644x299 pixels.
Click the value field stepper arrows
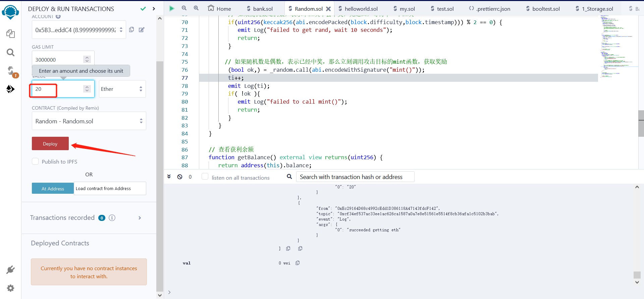tap(87, 88)
